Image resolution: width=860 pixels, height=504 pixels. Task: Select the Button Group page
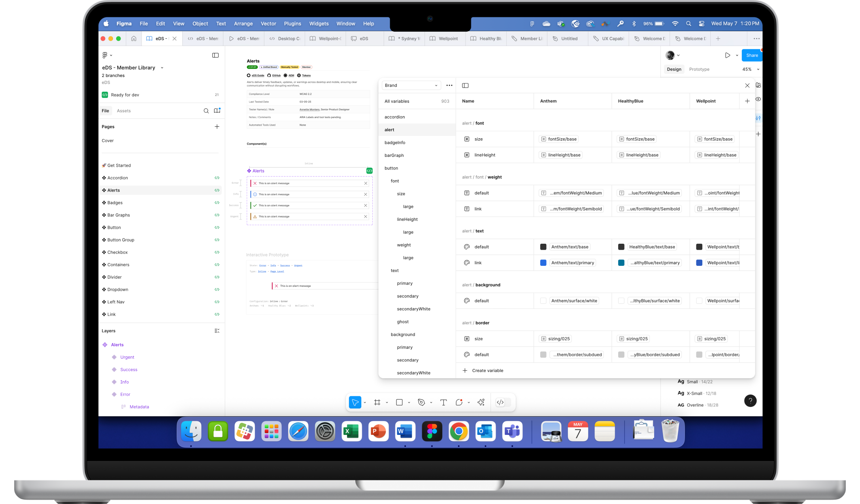160,240
